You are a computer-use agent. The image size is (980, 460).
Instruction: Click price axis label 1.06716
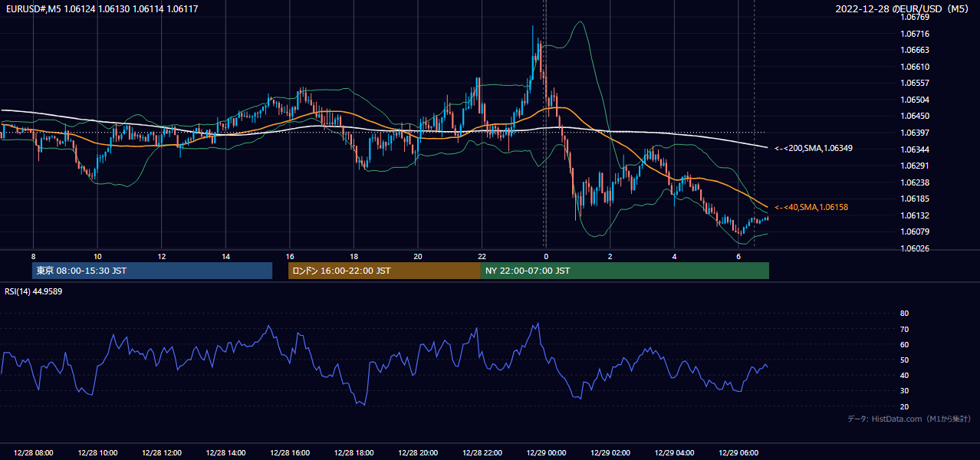916,34
